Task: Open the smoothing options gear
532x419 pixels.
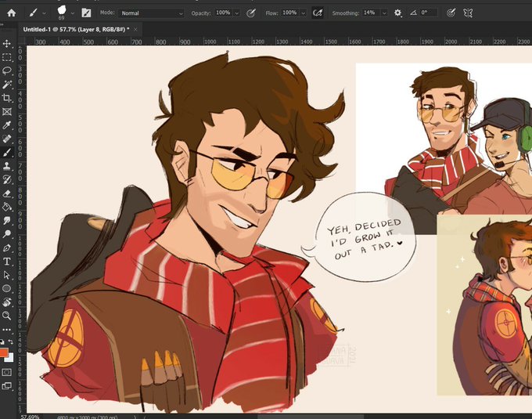Action: pyautogui.click(x=397, y=13)
